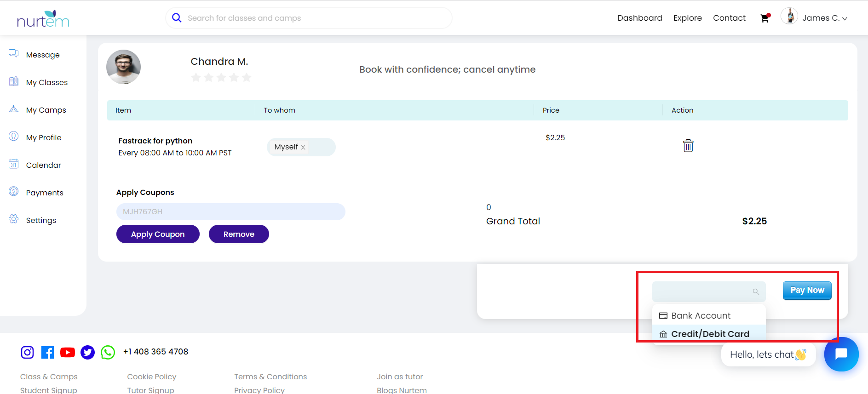This screenshot has height=394, width=868.
Task: Open Twitter social link
Action: click(87, 352)
